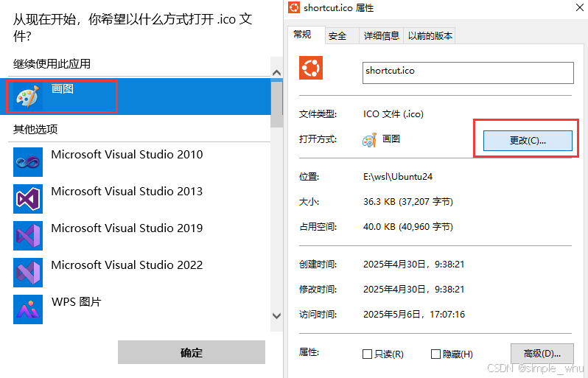Click the large Ubuntu file icon in properties
Viewport: 588px width, 378px height.
click(x=311, y=68)
